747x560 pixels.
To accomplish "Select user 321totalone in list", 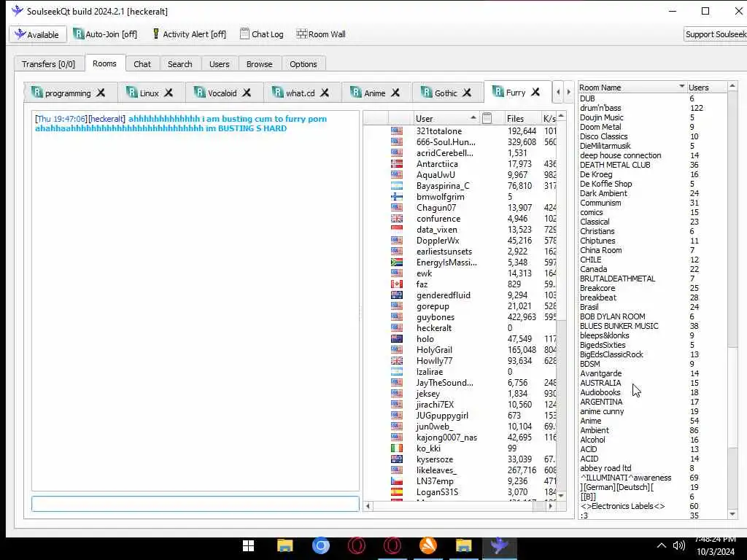I will point(438,131).
